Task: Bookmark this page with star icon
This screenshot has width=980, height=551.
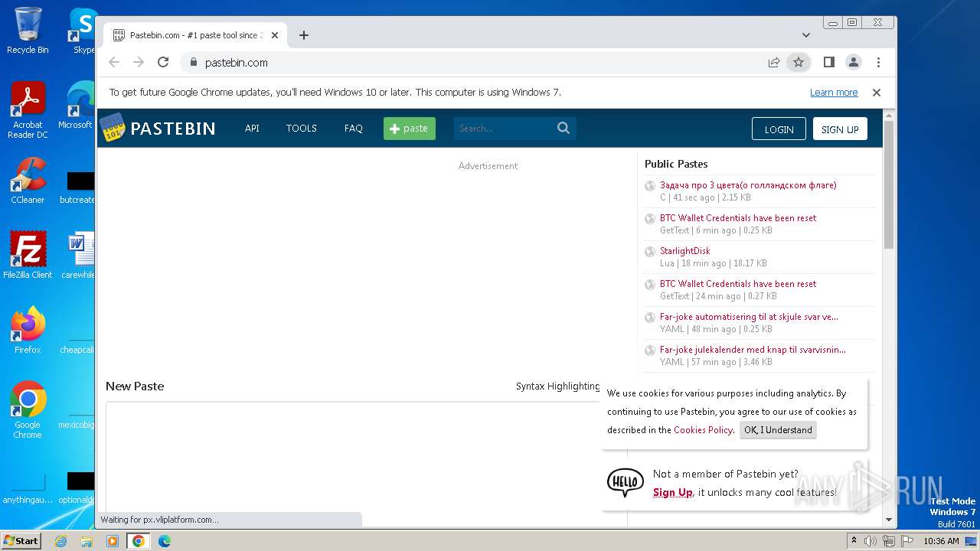Action: (799, 63)
